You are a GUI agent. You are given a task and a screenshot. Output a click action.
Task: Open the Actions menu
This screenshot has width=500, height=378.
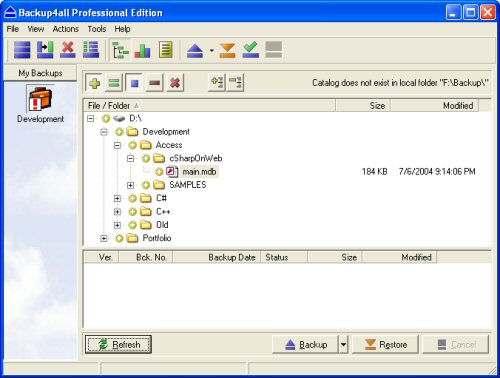coord(66,29)
